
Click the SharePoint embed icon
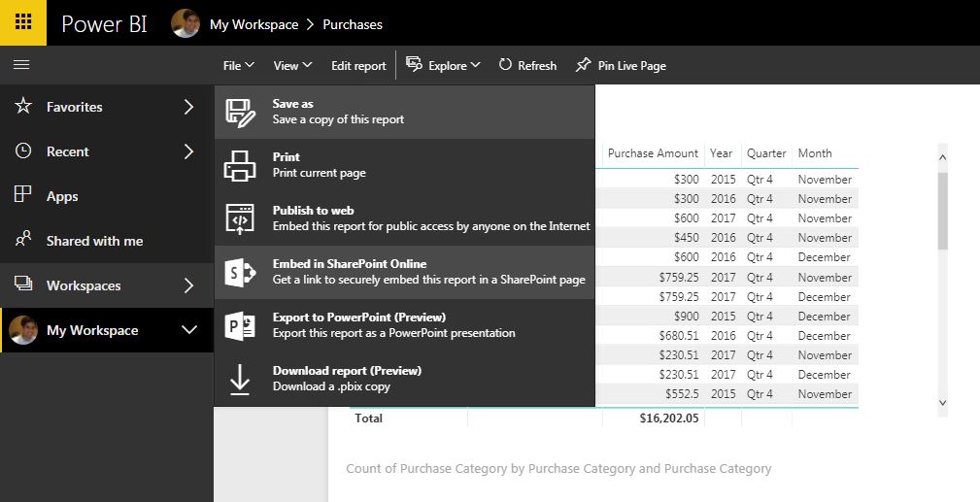point(240,273)
